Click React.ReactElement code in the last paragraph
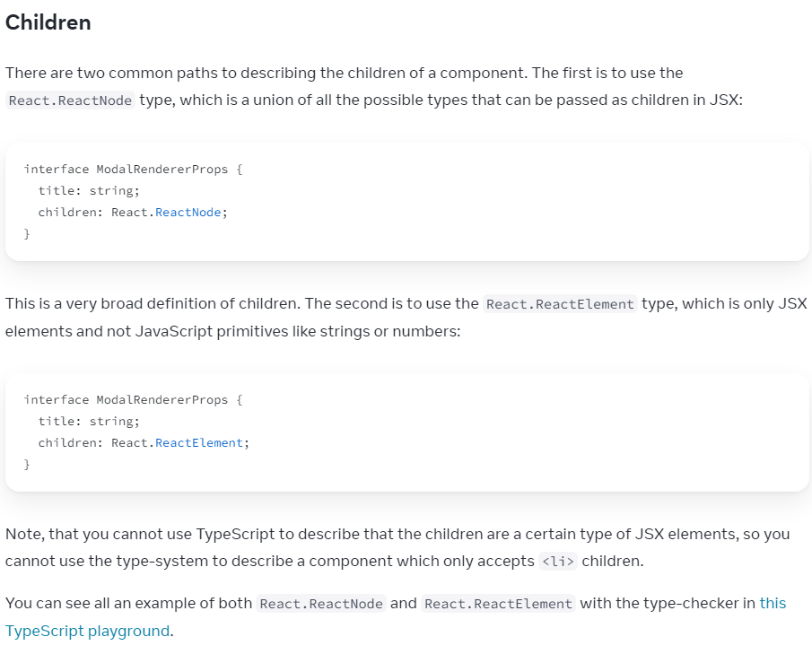This screenshot has width=812, height=663. pyautogui.click(x=498, y=604)
